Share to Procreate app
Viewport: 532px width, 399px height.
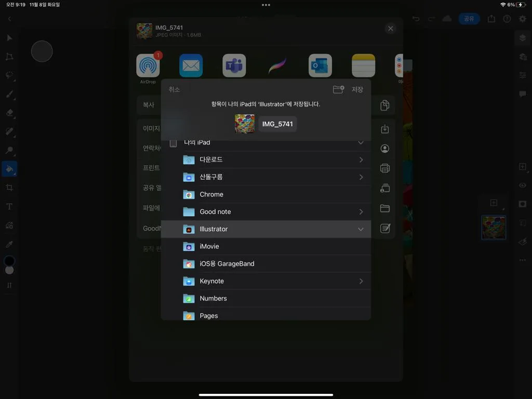click(277, 65)
